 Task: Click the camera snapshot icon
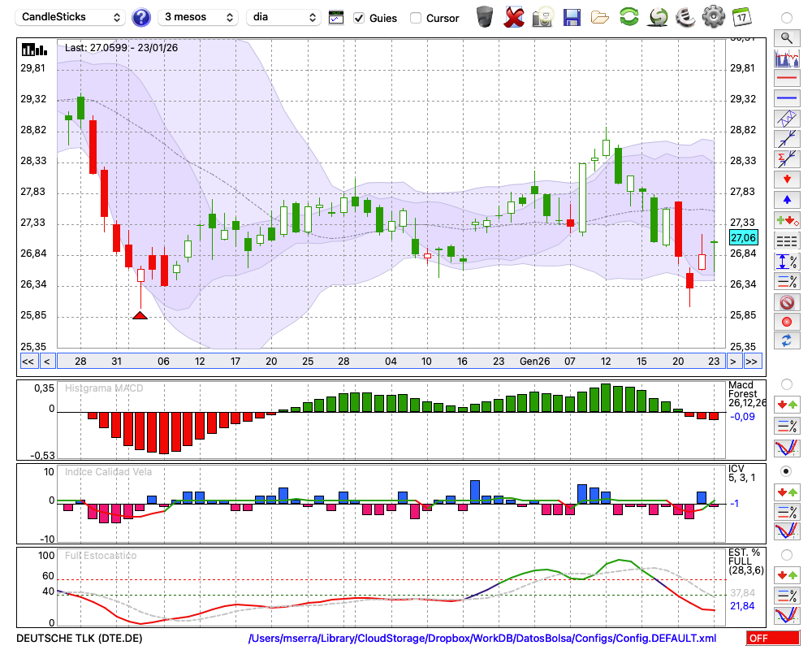tap(542, 16)
